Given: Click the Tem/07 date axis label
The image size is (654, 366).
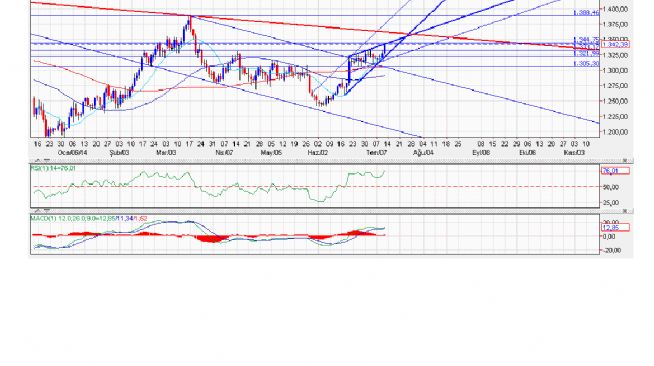Looking at the screenshot, I should tap(377, 153).
